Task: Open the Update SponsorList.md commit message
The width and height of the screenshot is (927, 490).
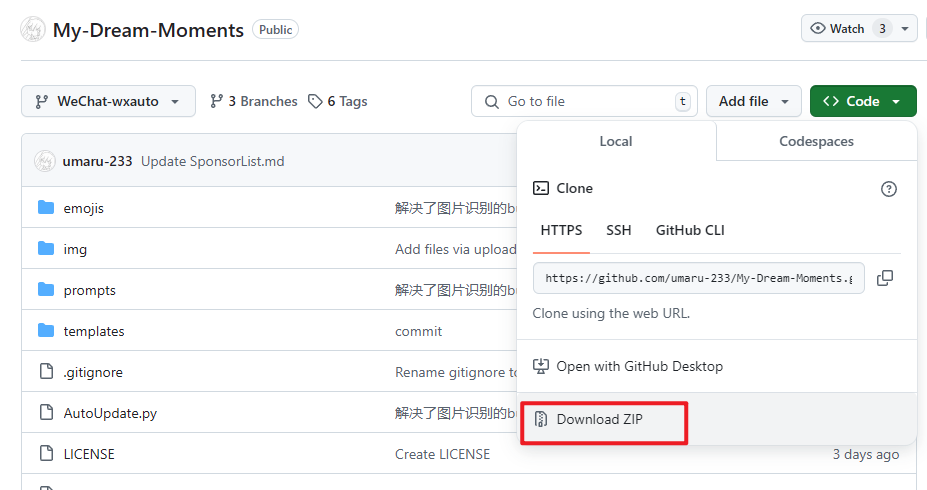Action: point(212,161)
